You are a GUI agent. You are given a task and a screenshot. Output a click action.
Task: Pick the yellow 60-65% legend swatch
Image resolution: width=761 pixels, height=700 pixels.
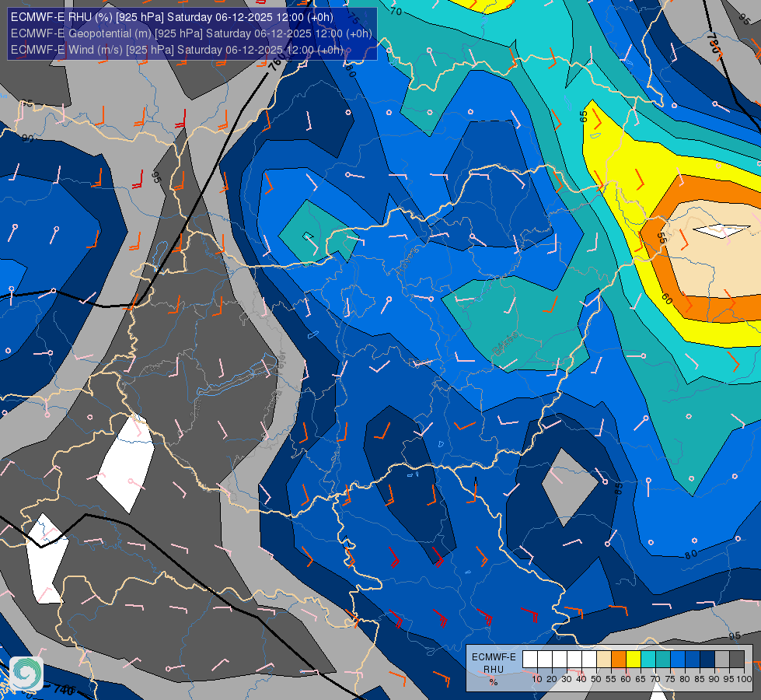tap(634, 660)
